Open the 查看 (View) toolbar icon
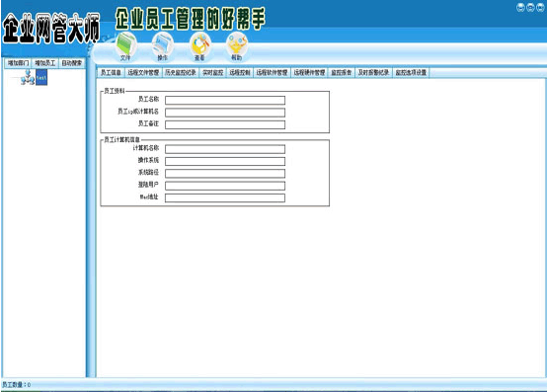The width and height of the screenshot is (548, 392). click(x=199, y=47)
